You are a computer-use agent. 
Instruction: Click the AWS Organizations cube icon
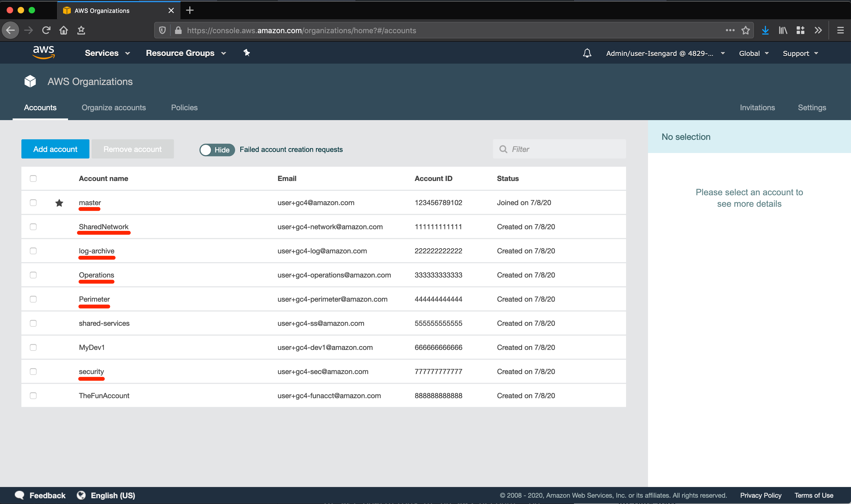click(x=30, y=81)
